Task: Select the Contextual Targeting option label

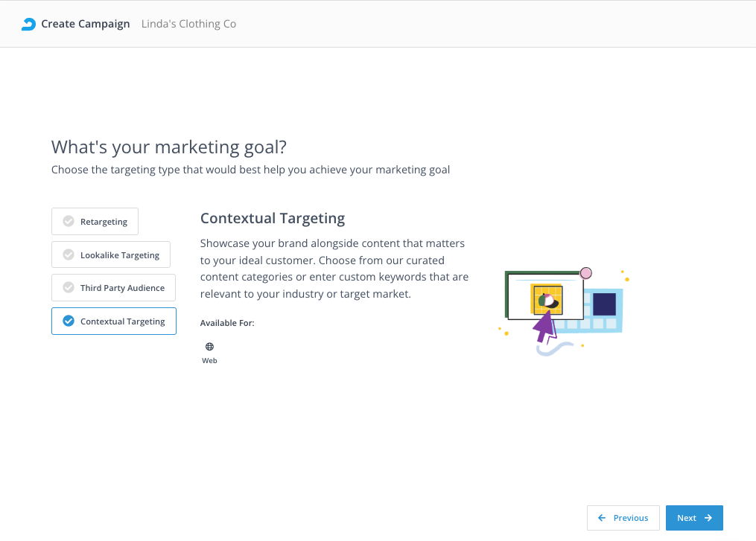Action: pyautogui.click(x=122, y=321)
